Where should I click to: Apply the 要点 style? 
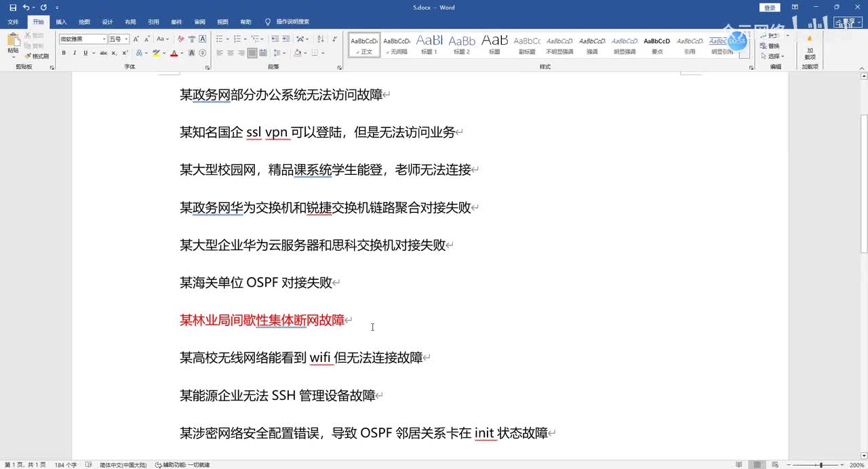point(657,45)
